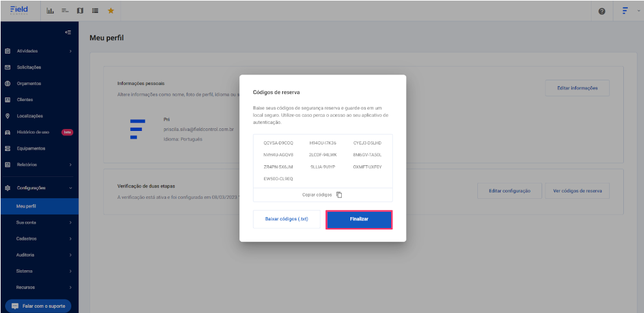Click backup code QCYSA-D9COQ
Image resolution: width=644 pixels, height=313 pixels.
(x=278, y=143)
